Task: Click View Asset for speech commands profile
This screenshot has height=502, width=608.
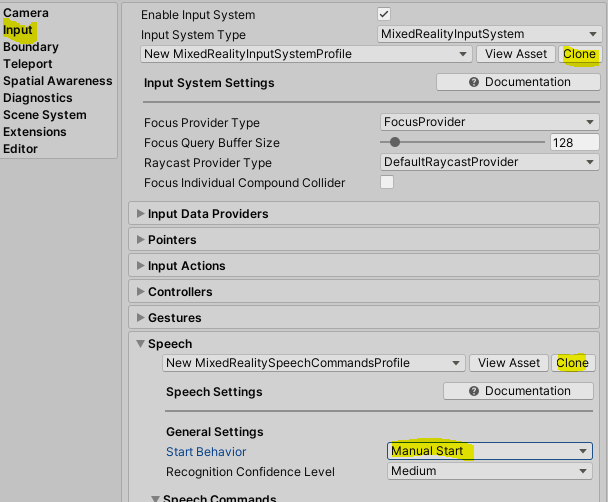Action: (509, 363)
